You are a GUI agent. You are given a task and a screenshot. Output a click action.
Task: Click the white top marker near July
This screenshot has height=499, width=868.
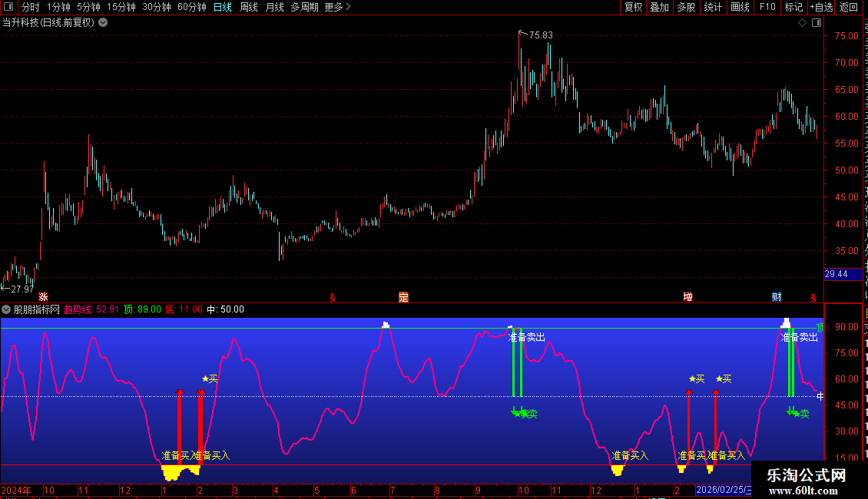pyautogui.click(x=386, y=325)
